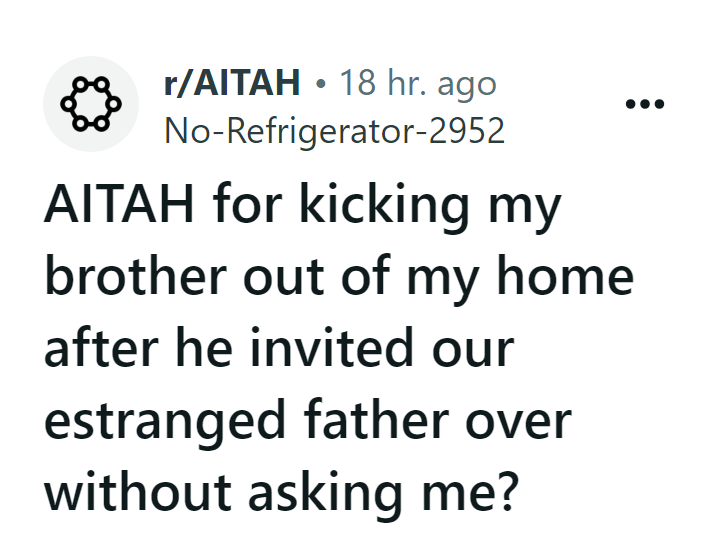Open the three-dot post options menu
Screen dimensions: 712x547
pyautogui.click(x=643, y=105)
